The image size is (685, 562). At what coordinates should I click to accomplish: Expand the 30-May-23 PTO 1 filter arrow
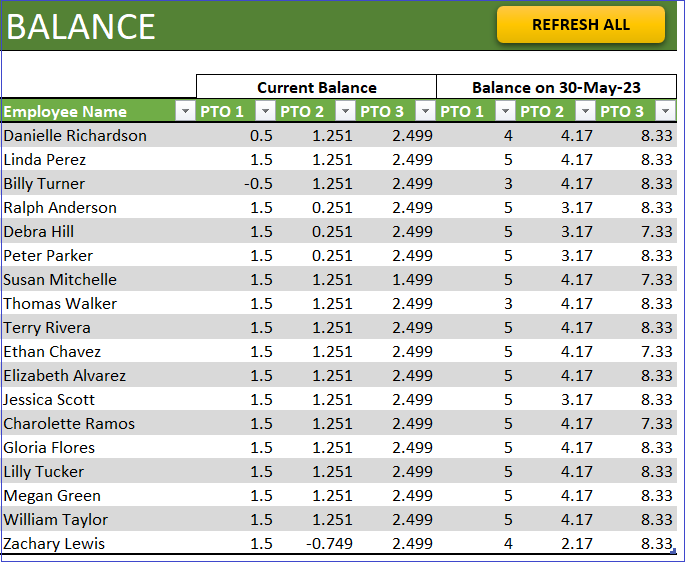[x=505, y=111]
